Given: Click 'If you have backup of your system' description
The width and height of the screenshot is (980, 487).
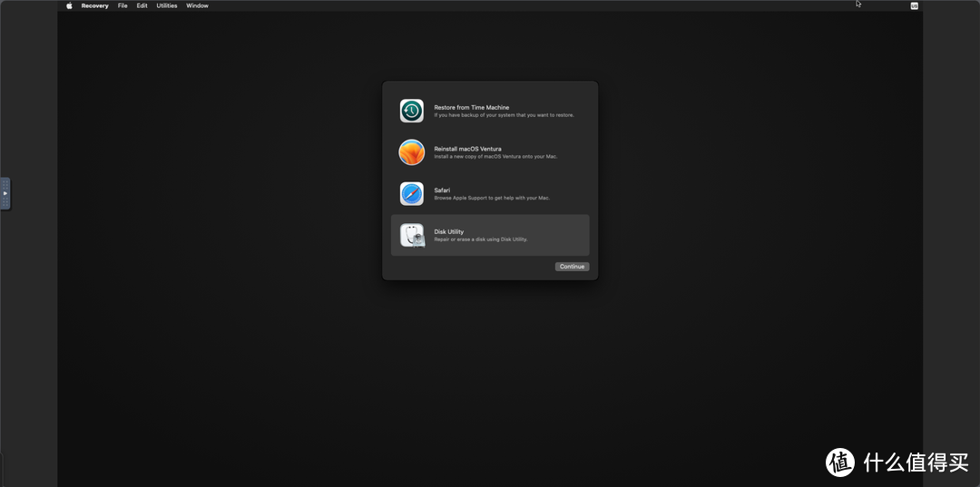Looking at the screenshot, I should (504, 115).
